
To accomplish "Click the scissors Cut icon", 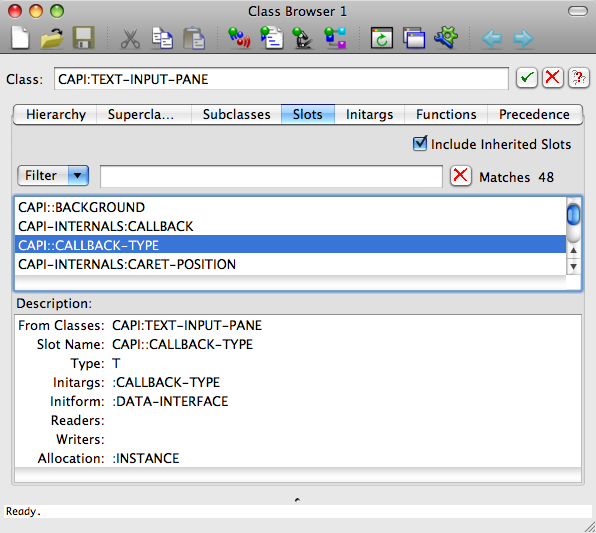I will [130, 39].
